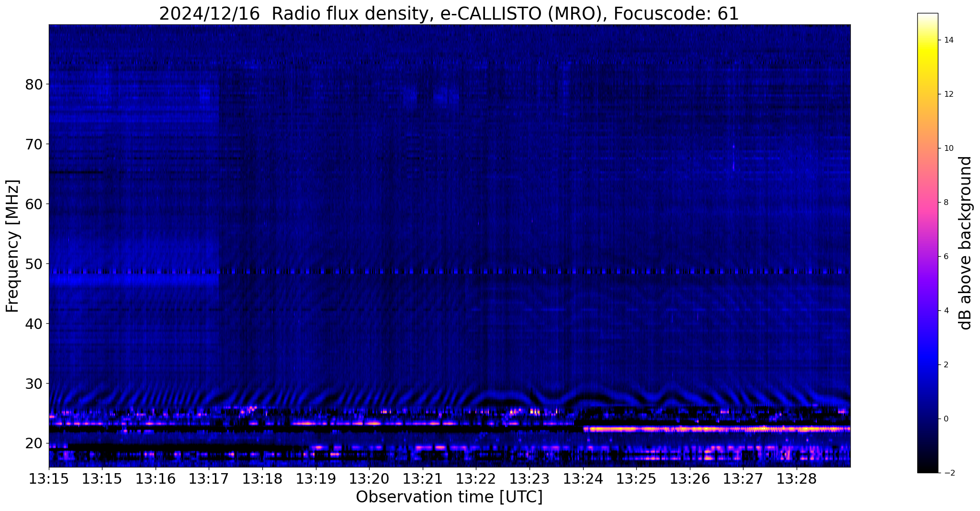Click the bright yellow emission band after 13:24

(x=717, y=429)
